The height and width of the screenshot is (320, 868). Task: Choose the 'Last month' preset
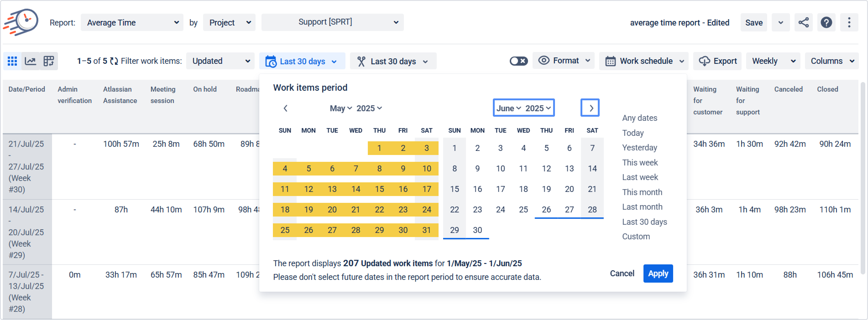pyautogui.click(x=642, y=206)
